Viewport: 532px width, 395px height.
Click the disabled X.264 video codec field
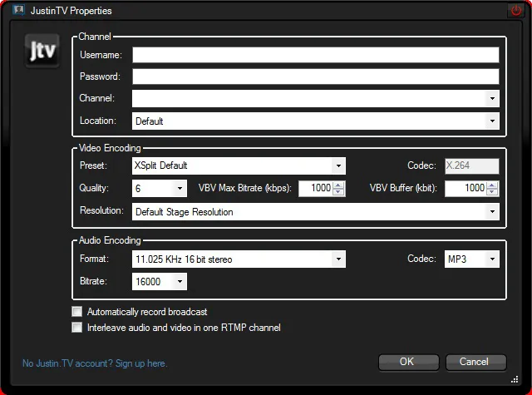[471, 166]
